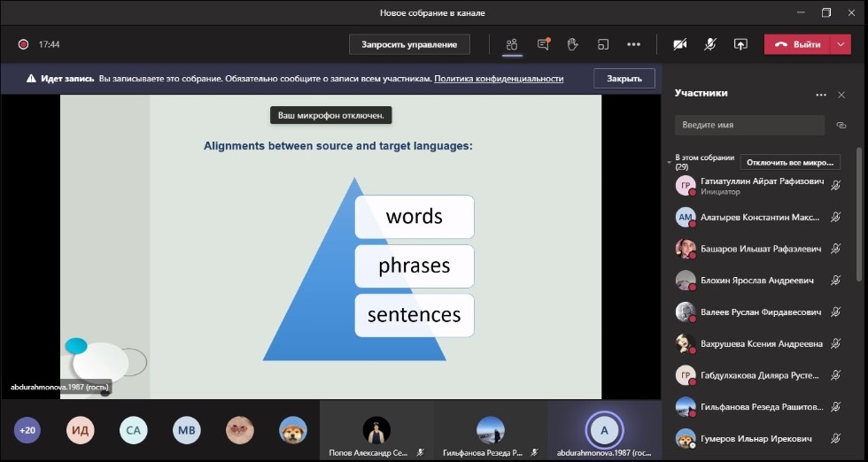Open breakout rooms icon in toolbar
Image resolution: width=868 pixels, height=462 pixels.
click(x=603, y=44)
